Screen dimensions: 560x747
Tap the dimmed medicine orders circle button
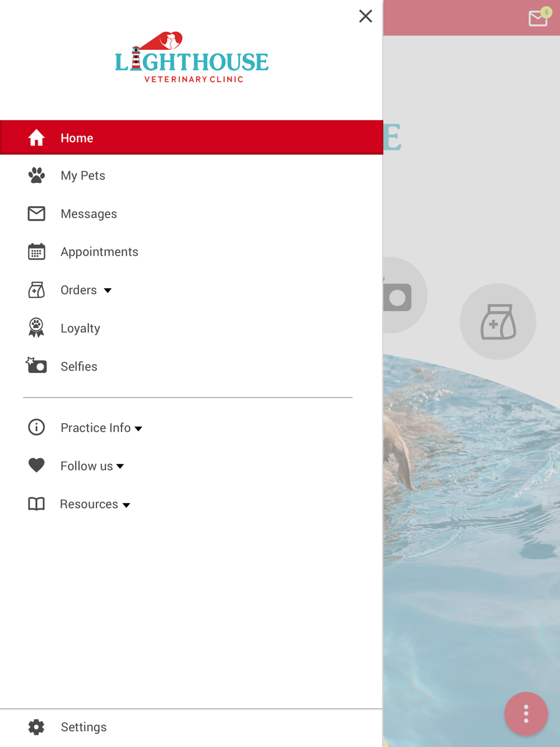tap(498, 321)
